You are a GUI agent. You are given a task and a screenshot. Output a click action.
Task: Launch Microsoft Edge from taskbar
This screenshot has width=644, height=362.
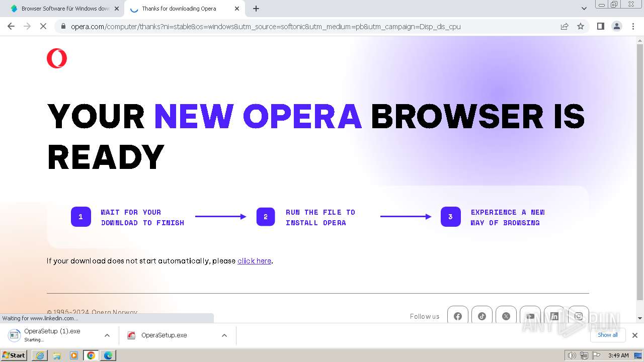tap(108, 355)
